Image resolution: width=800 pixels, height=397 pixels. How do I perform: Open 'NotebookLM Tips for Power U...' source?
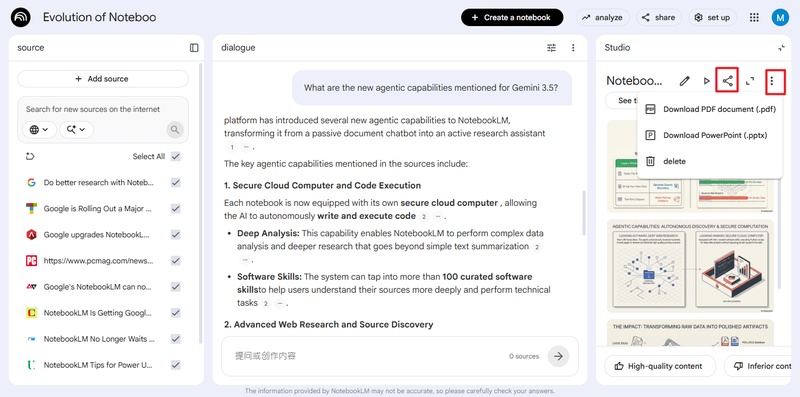coord(98,365)
